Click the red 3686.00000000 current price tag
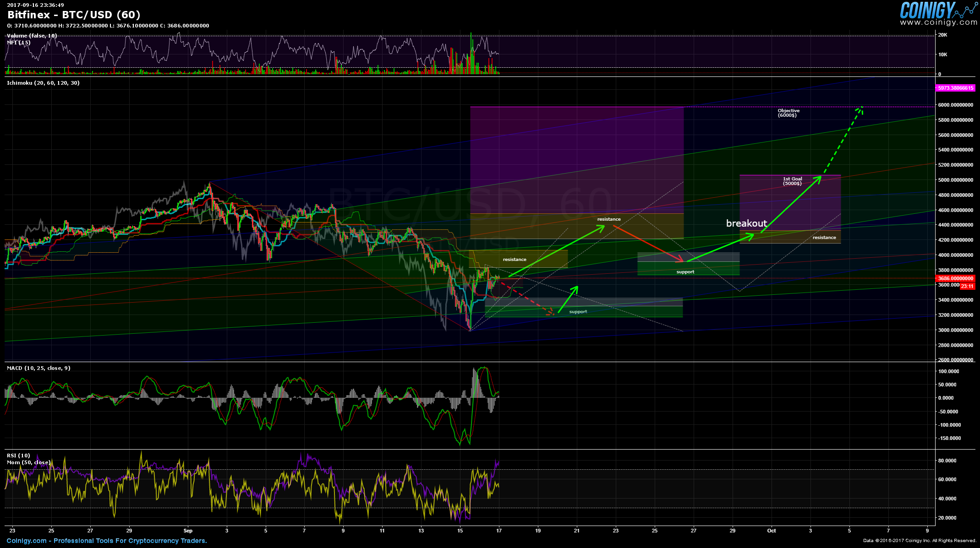This screenshot has width=980, height=548. click(x=955, y=278)
